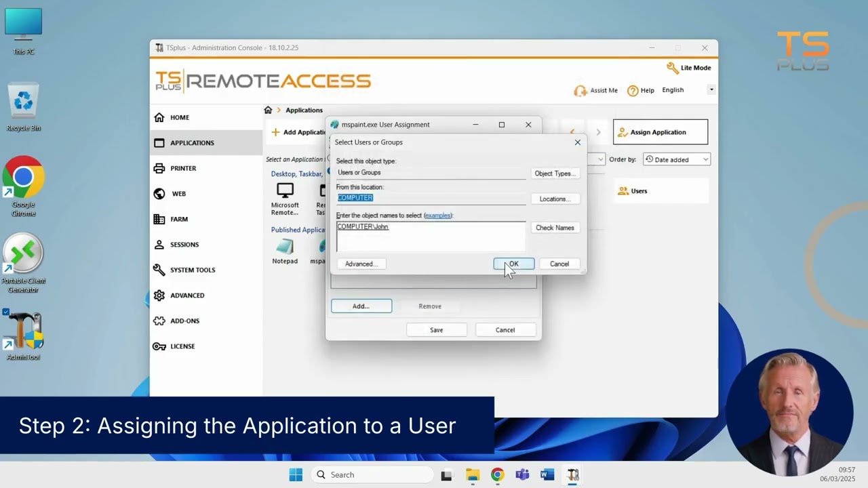Navigate to the FARM section
This screenshot has height=488, width=868.
(206, 219)
